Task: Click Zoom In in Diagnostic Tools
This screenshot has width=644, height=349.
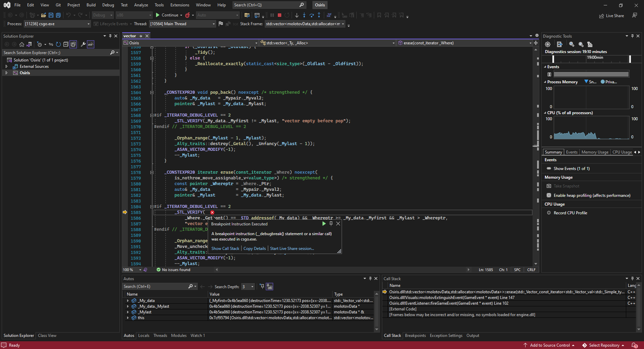Action: click(572, 44)
